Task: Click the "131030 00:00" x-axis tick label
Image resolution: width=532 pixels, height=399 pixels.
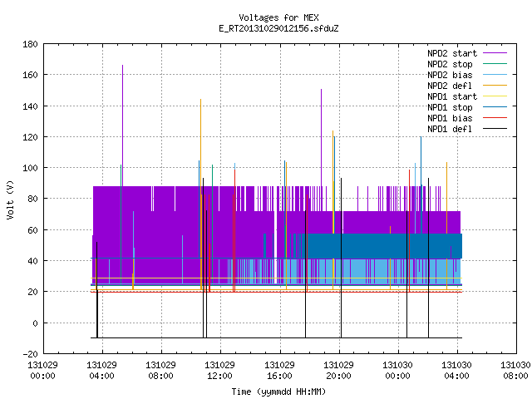Action: 397,371
